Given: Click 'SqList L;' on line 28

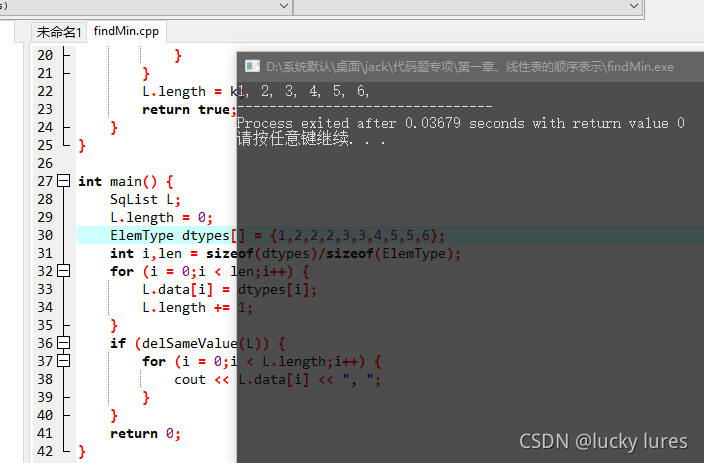Looking at the screenshot, I should pyautogui.click(x=145, y=199).
